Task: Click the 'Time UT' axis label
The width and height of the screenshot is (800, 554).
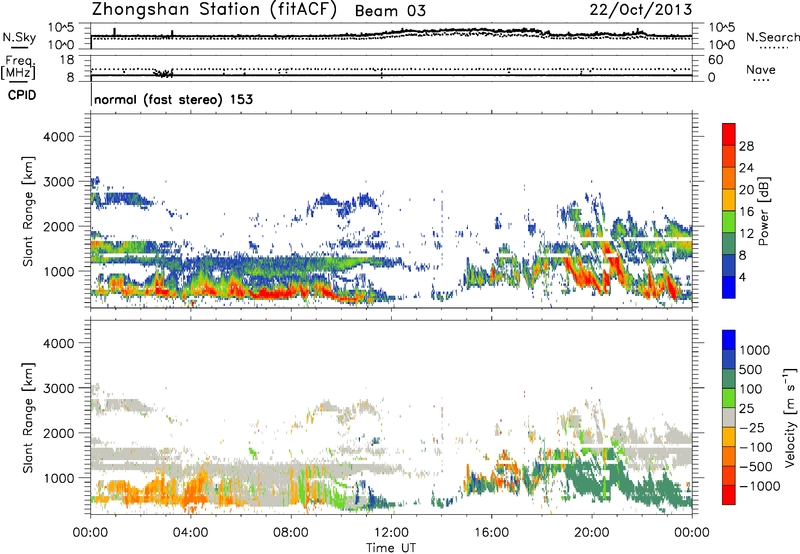Action: point(391,548)
